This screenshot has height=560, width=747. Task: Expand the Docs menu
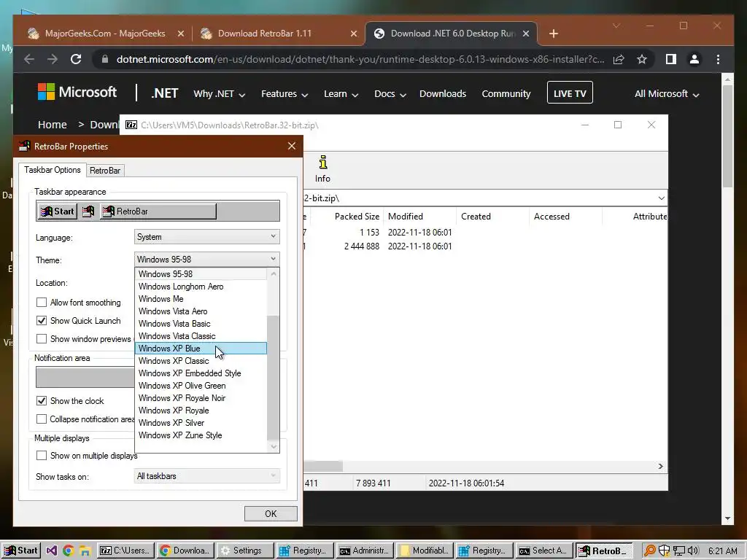coord(390,94)
